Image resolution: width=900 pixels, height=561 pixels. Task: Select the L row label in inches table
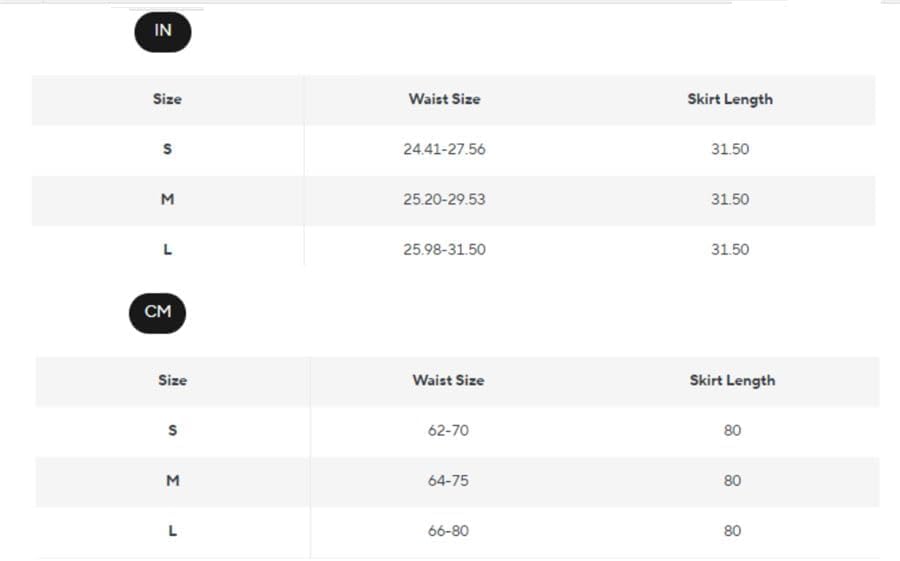[x=167, y=249]
